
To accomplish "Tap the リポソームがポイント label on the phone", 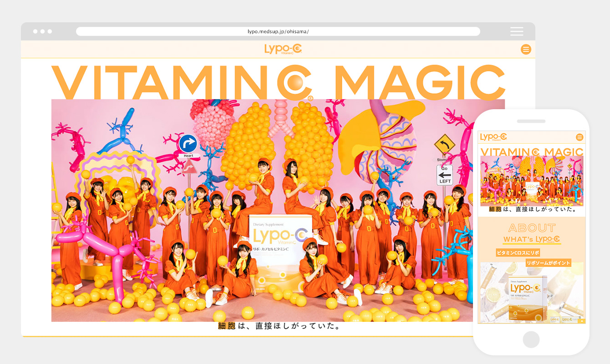I will coord(548,263).
